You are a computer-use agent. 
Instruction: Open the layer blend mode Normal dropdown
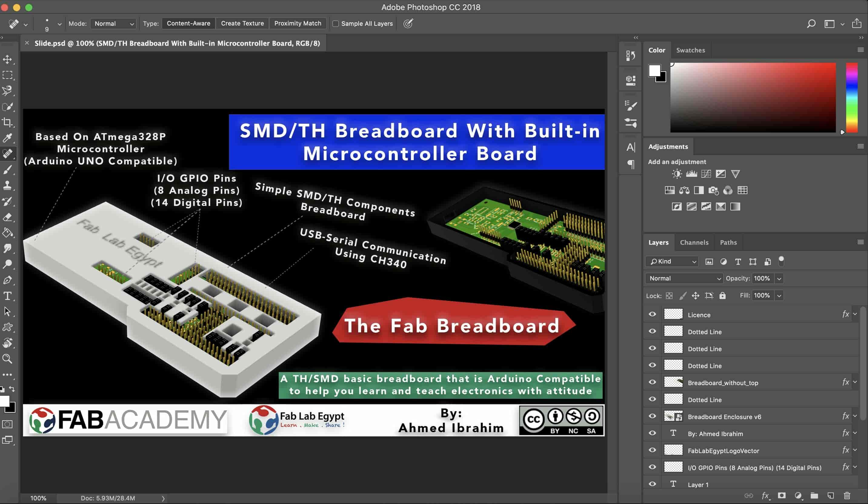pos(684,278)
